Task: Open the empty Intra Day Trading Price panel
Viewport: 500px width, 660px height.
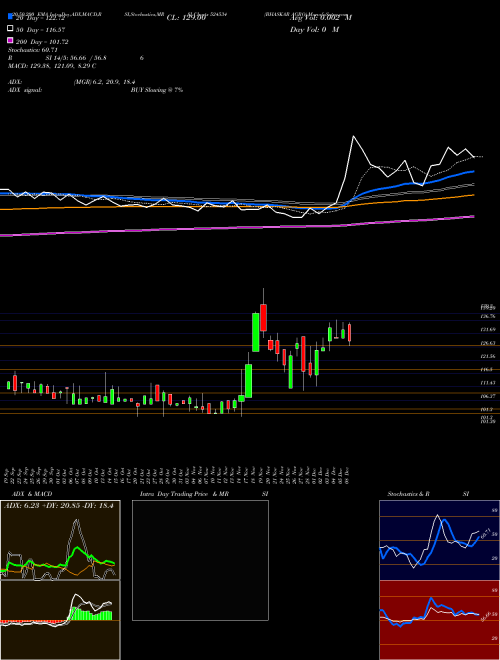Action: click(200, 560)
